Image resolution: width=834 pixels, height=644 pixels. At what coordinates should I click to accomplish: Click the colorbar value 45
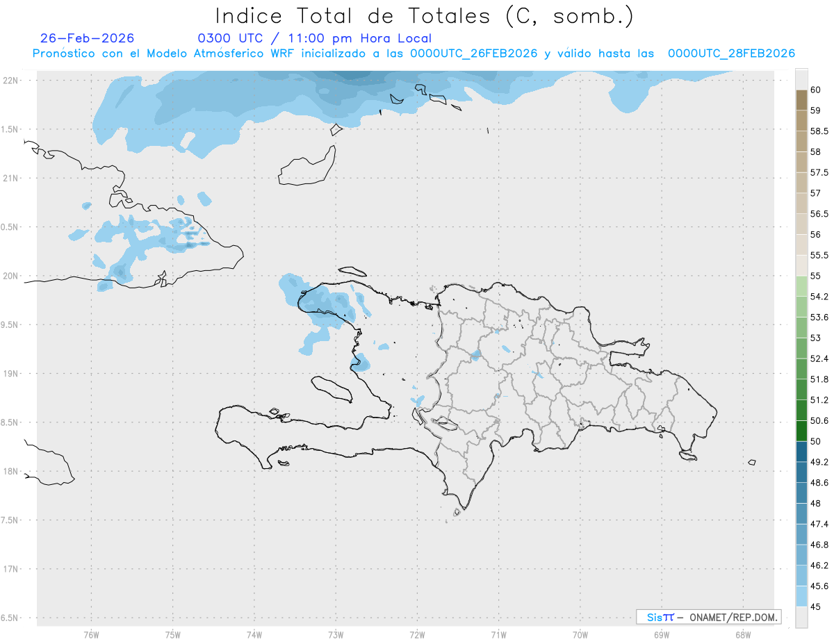click(x=816, y=607)
